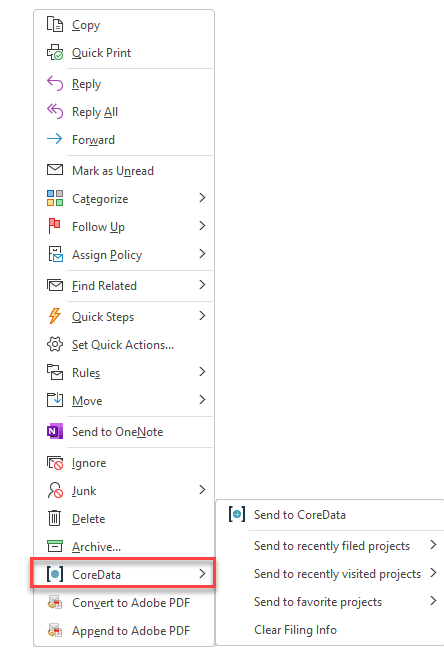Click the Set Quick Actions gear icon
This screenshot has height=659, width=444.
(x=55, y=344)
